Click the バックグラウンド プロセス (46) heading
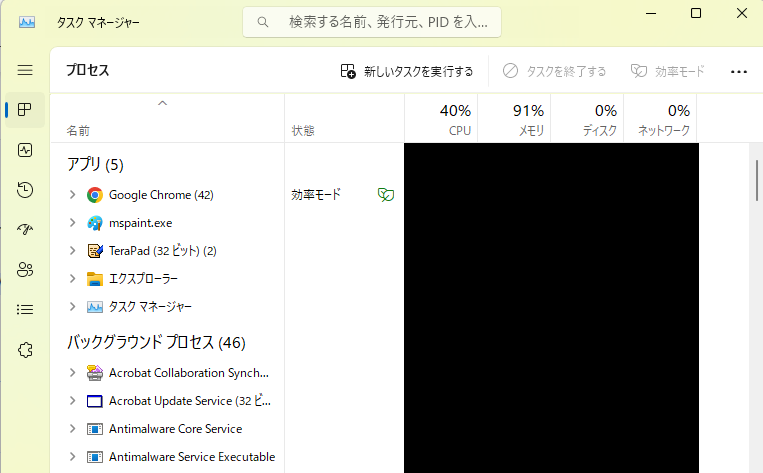The image size is (763, 473). pos(156,343)
